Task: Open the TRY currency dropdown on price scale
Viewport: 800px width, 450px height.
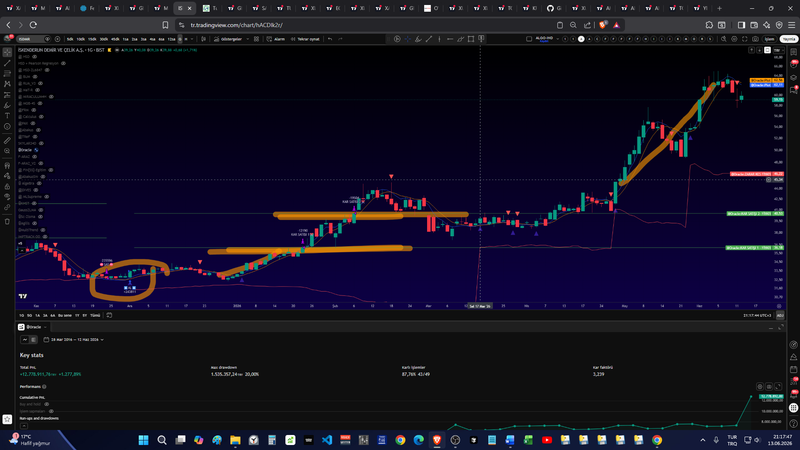Action: coord(778,50)
